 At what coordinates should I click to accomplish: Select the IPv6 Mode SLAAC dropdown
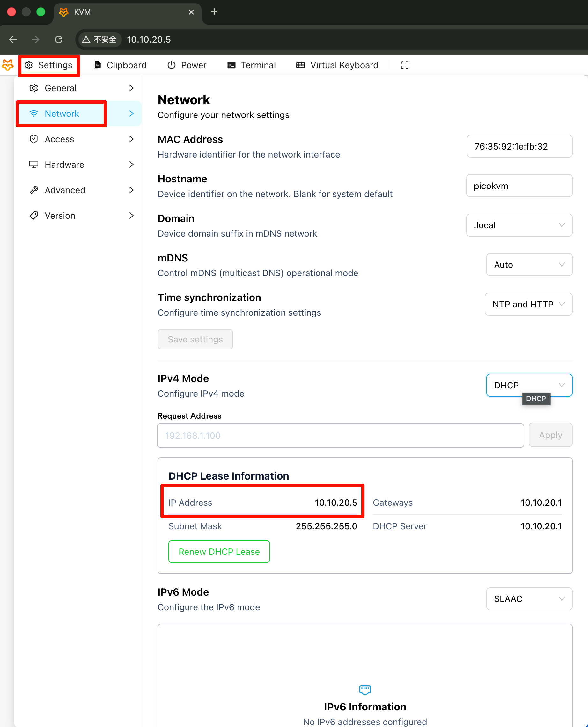[x=529, y=599]
